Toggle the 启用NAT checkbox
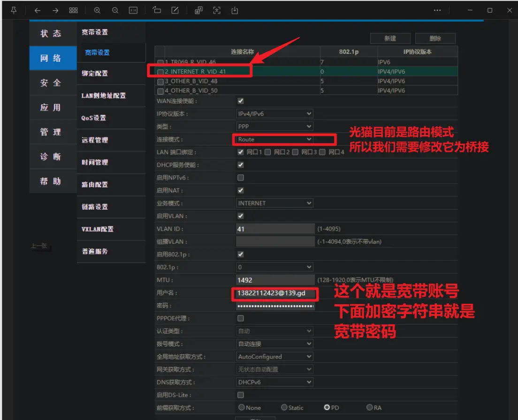Screen dimensions: 518x420 tap(241, 190)
